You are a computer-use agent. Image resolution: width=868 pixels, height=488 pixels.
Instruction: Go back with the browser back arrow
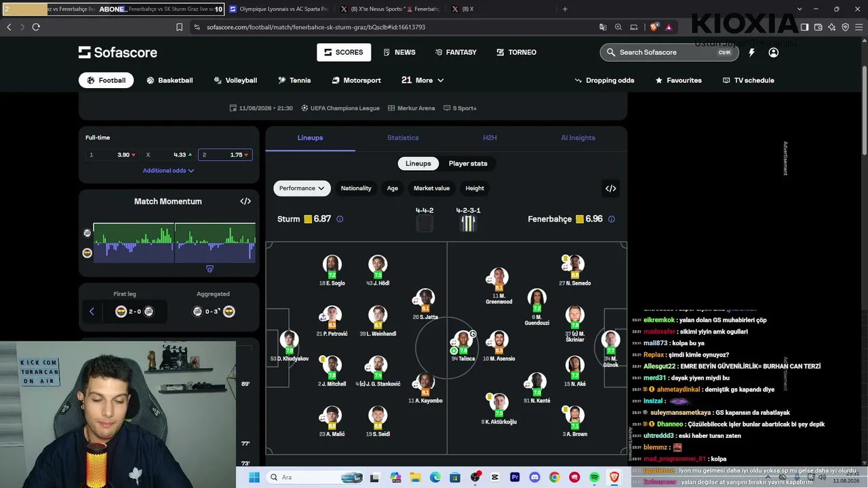click(9, 27)
